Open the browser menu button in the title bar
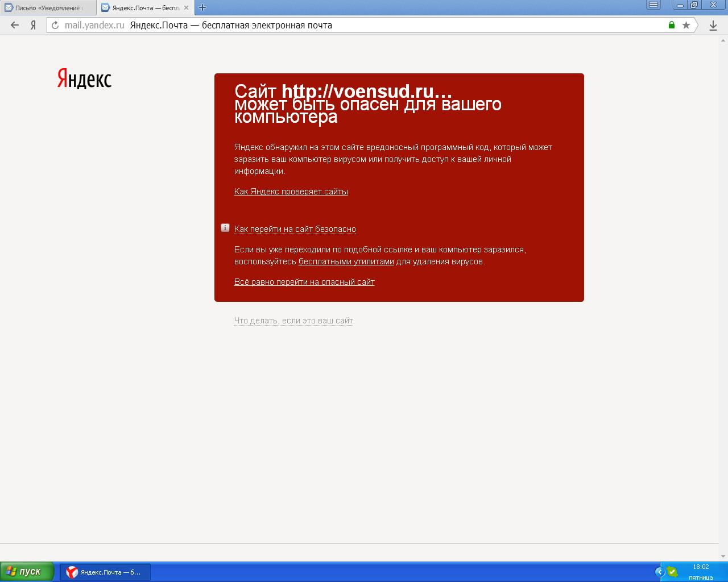The image size is (728, 582). click(653, 5)
